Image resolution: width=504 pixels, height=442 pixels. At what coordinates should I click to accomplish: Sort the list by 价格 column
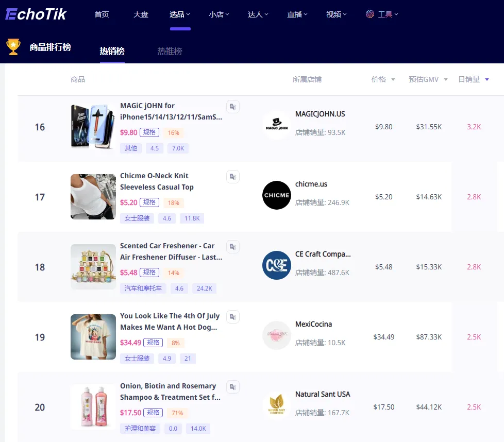pyautogui.click(x=383, y=79)
